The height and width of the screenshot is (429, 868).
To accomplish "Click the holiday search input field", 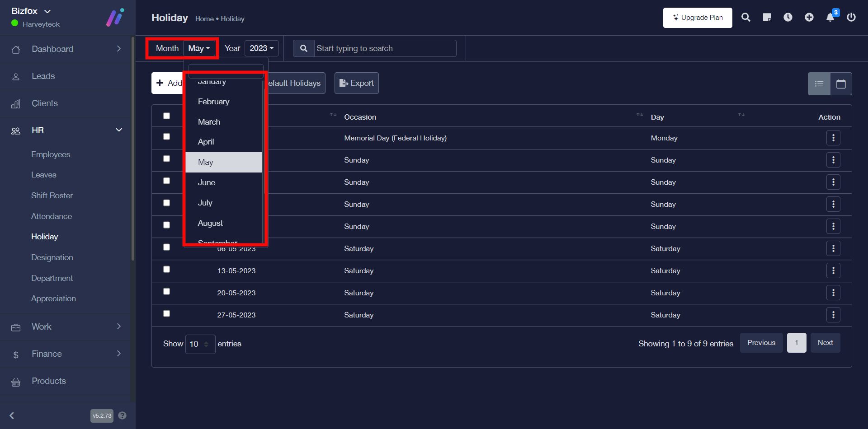I will click(384, 48).
